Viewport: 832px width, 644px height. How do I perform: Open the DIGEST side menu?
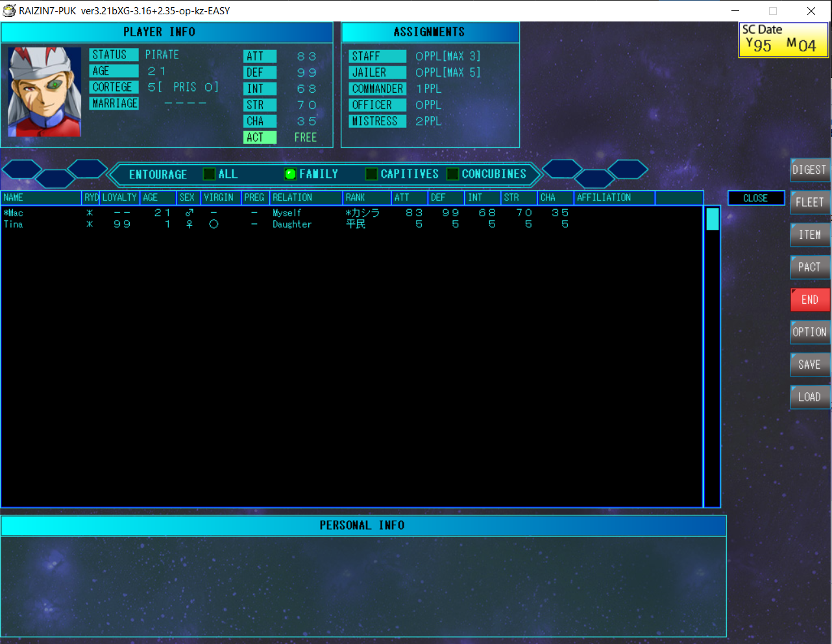pos(809,170)
